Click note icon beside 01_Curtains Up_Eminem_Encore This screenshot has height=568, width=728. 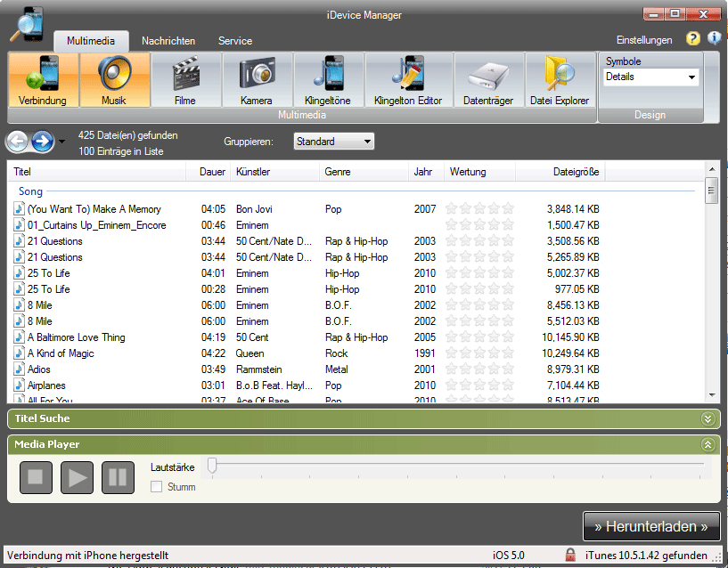tap(19, 225)
